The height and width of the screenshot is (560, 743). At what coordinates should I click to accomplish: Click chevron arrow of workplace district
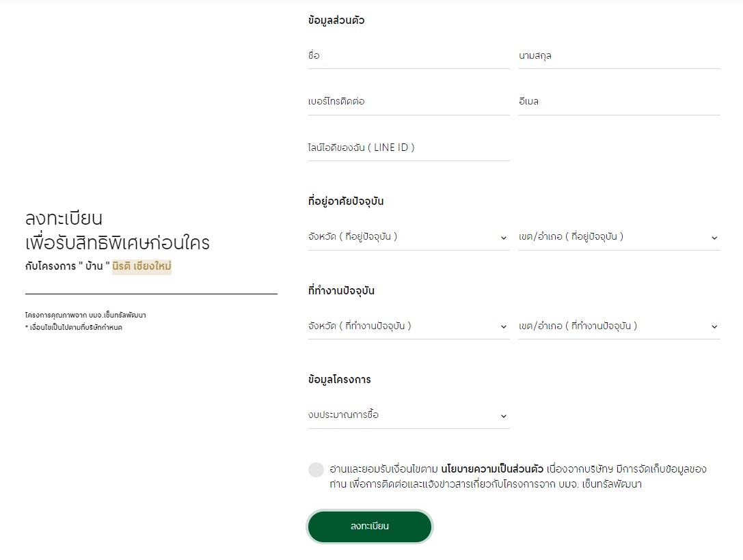click(714, 326)
